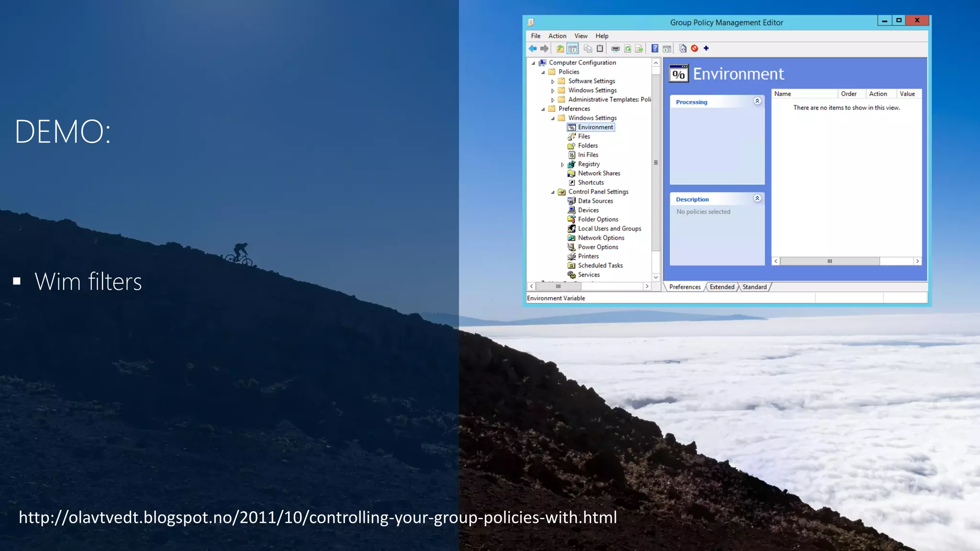Click the Display XML document icon
980x551 pixels.
tap(683, 48)
